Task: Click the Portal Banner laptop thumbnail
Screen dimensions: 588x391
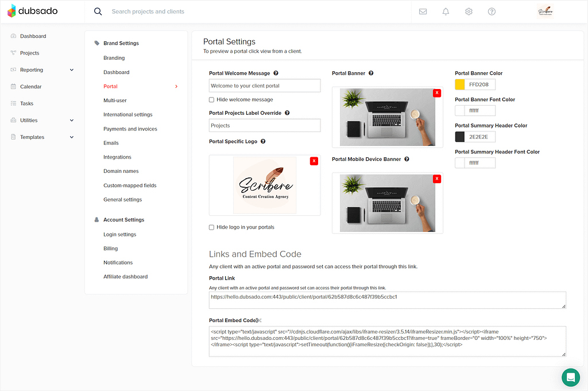Action: click(388, 117)
